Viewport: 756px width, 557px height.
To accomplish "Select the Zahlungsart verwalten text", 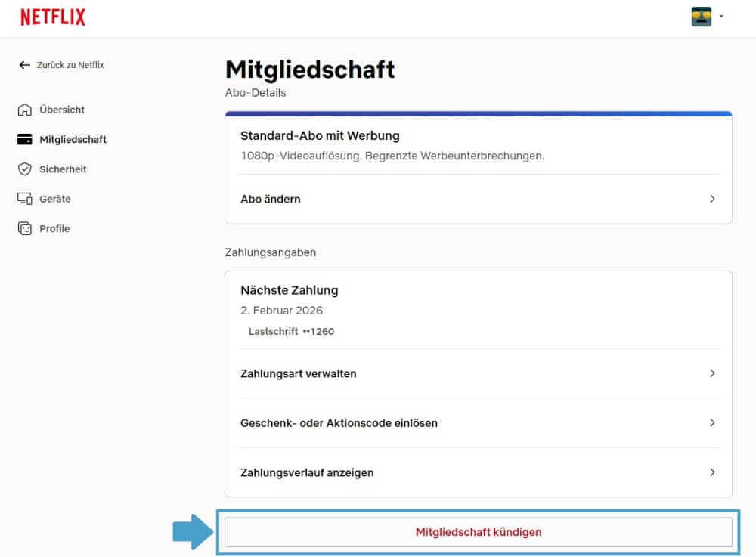I will click(298, 373).
